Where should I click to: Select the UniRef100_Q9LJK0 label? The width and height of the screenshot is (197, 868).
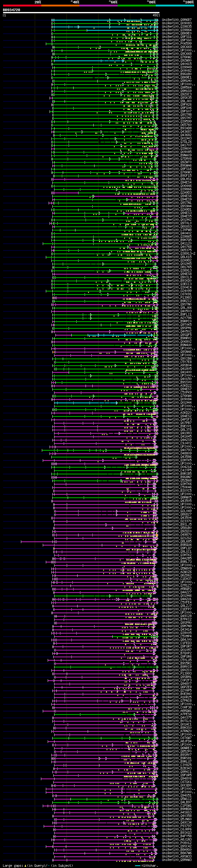[x=176, y=101]
